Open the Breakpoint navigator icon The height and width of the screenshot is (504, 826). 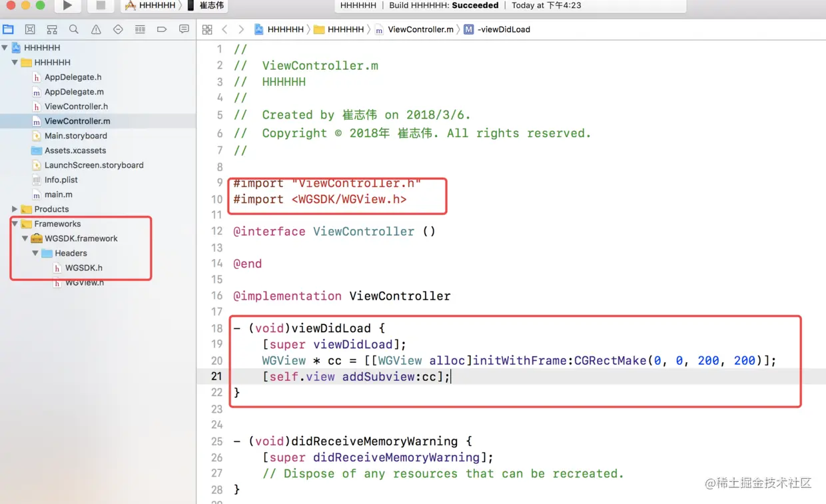click(162, 29)
